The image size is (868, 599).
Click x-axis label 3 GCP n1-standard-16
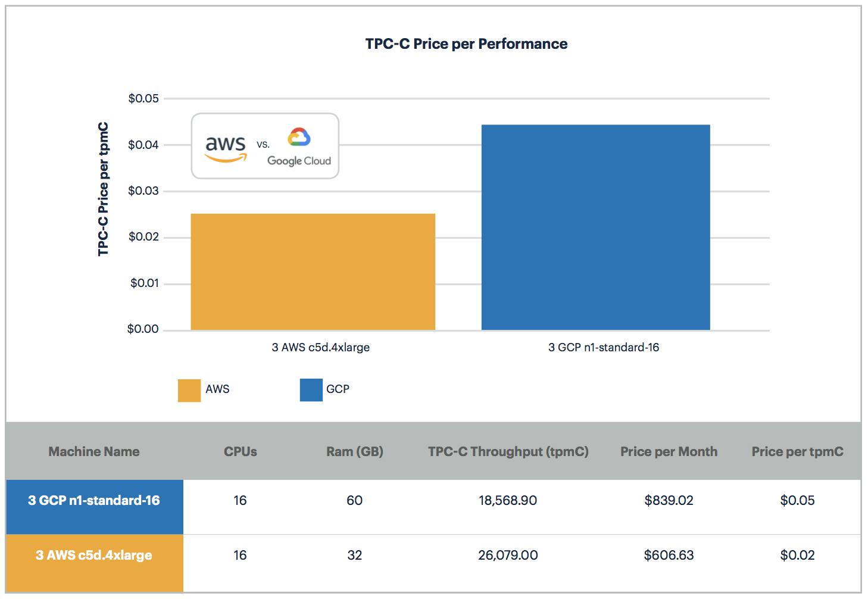pos(604,347)
